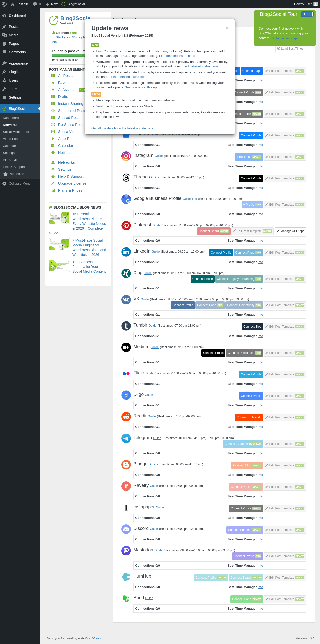
Task: Click the Blogger network icon
Action: coord(126,465)
